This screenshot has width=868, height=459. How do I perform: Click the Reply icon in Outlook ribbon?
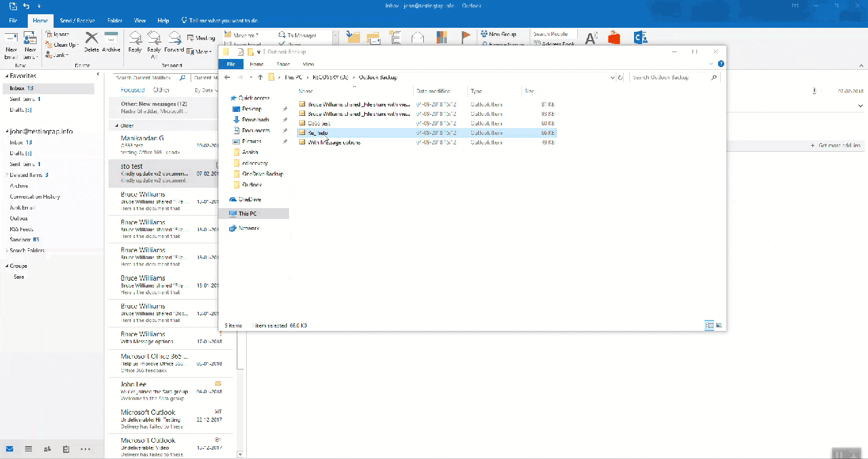tap(135, 42)
